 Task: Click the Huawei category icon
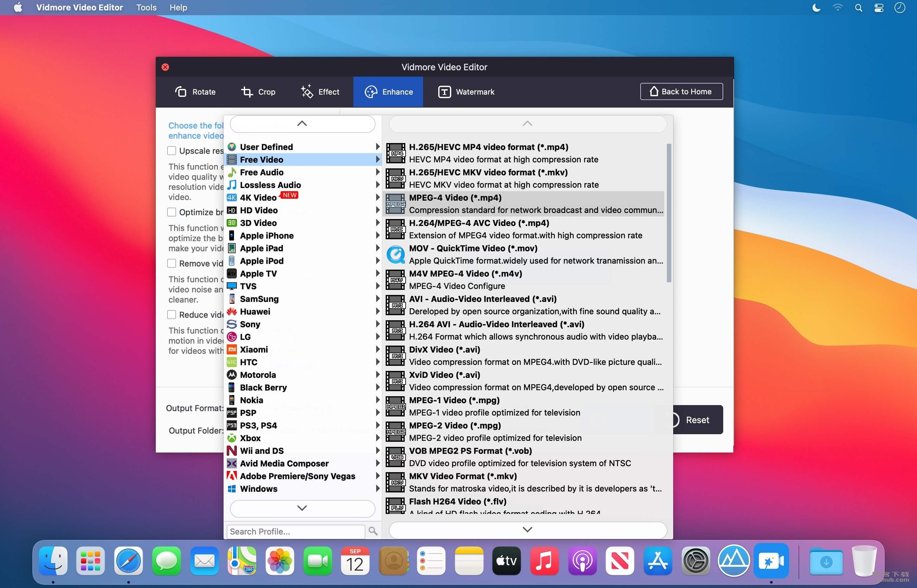pyautogui.click(x=231, y=311)
